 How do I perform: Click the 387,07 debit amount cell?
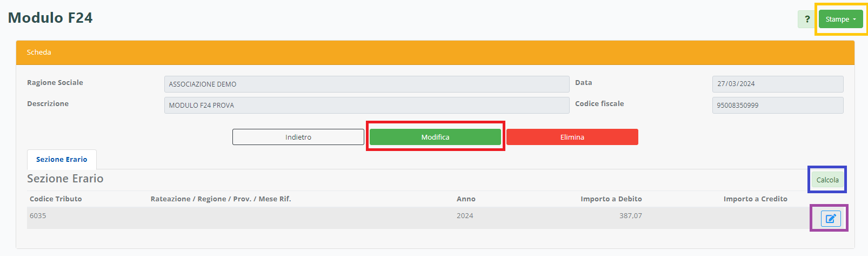[x=630, y=215]
